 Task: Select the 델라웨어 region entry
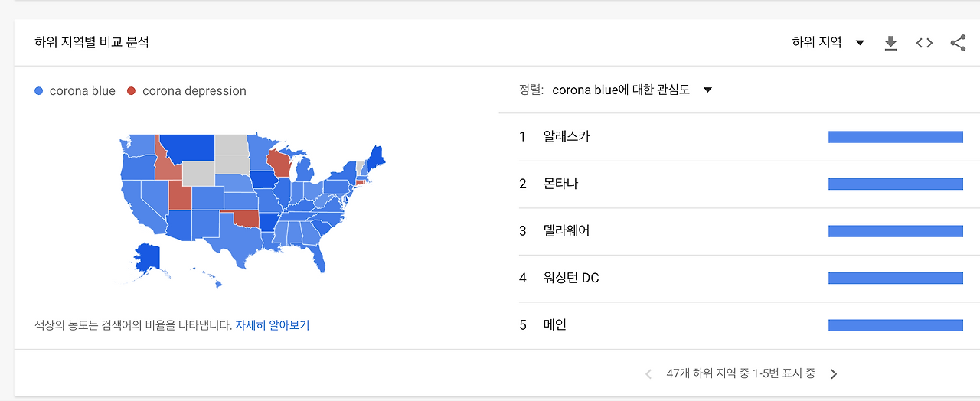pyautogui.click(x=567, y=231)
